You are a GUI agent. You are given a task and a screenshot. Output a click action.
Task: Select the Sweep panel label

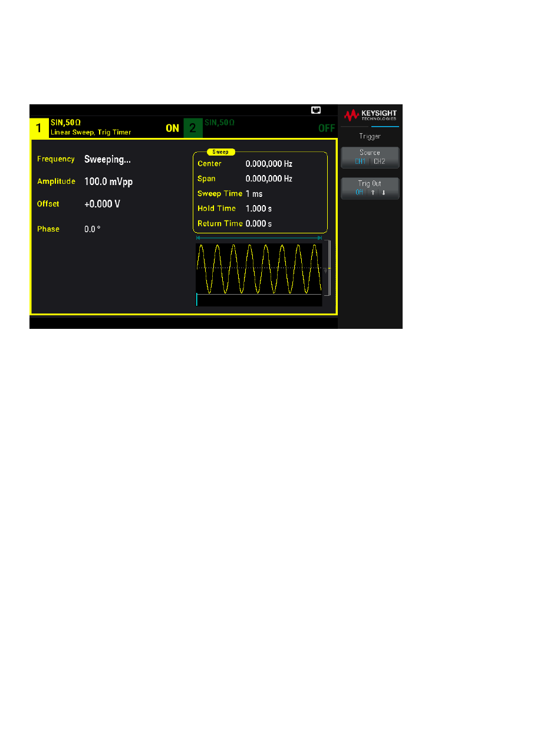point(220,151)
